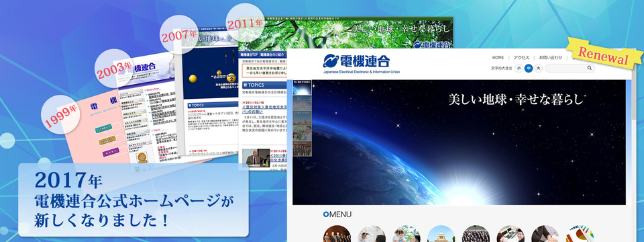Open the お問い合わせ link

point(550,58)
